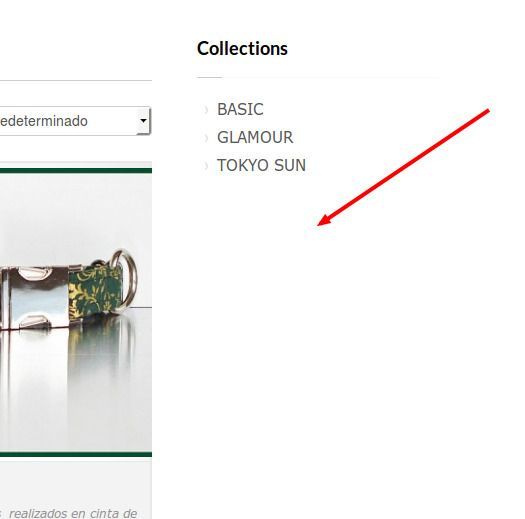525x519 pixels.
Task: Click the green bottom border of product image
Action: [x=76, y=454]
